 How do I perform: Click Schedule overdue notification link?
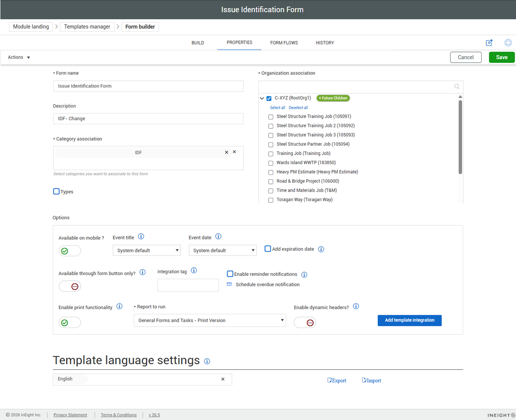click(268, 285)
